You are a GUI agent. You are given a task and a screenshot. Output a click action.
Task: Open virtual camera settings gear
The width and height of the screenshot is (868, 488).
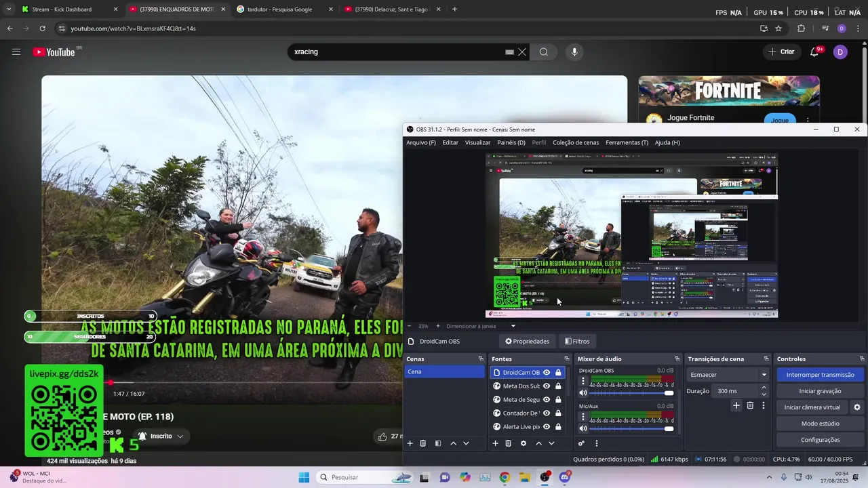[x=857, y=407]
